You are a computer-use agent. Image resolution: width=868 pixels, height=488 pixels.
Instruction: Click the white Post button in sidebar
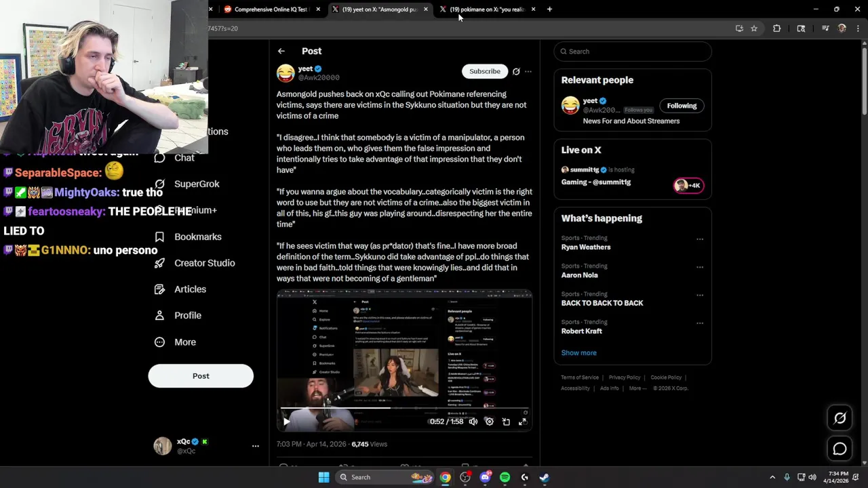pyautogui.click(x=201, y=376)
